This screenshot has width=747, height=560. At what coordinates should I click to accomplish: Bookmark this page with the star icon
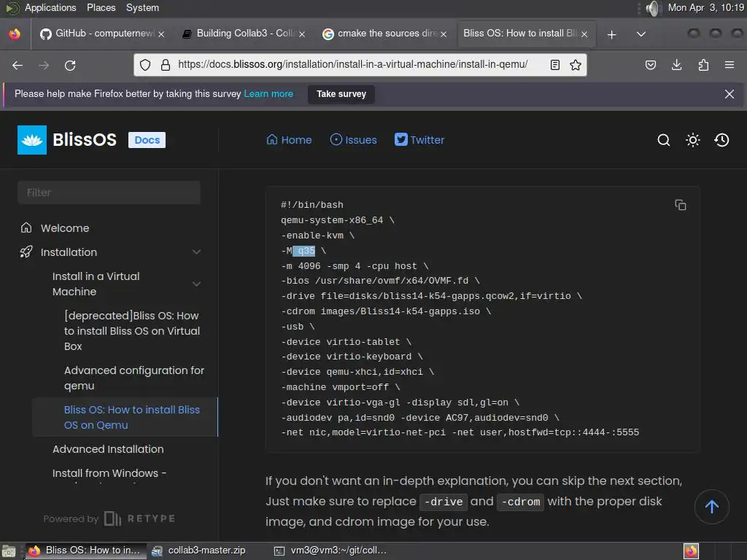576,65
